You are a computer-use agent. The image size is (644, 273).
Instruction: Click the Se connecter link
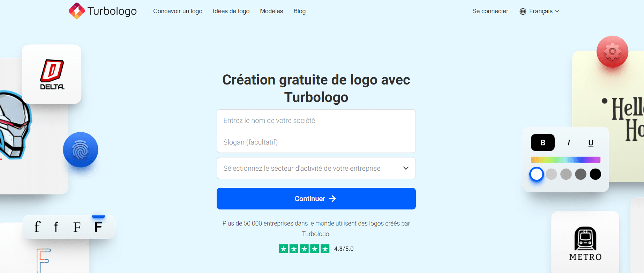point(490,11)
